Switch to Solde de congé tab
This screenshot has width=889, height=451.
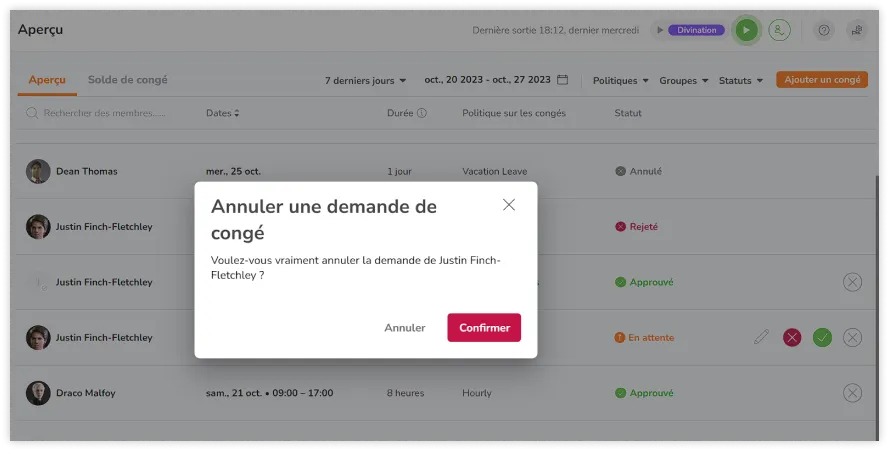pyautogui.click(x=127, y=80)
